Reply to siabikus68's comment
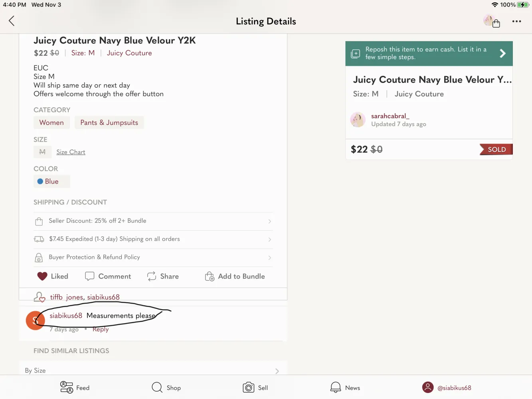 [101, 329]
